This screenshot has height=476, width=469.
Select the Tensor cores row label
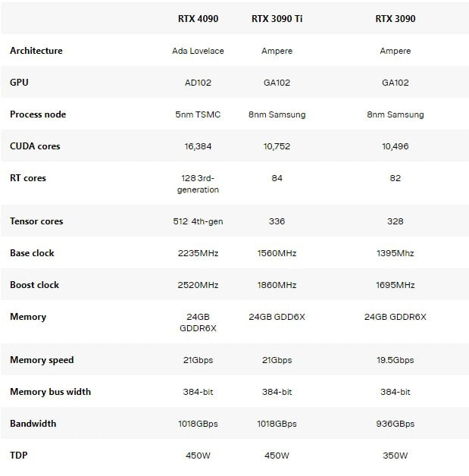pyautogui.click(x=36, y=221)
